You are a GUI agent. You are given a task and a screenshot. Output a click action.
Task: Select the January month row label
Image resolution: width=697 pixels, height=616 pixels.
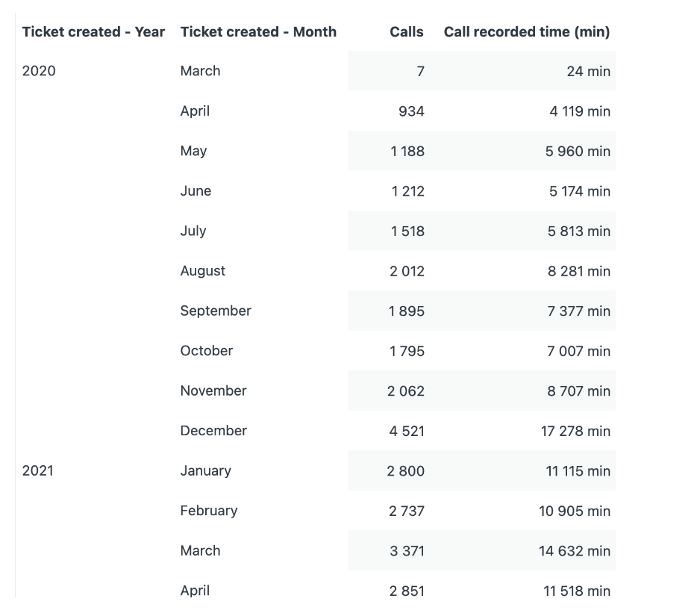205,471
